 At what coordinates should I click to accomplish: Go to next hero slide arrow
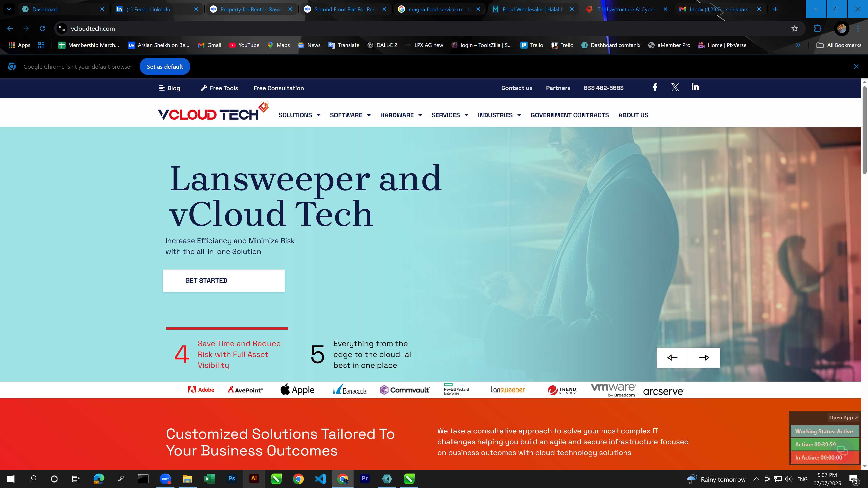(x=704, y=358)
